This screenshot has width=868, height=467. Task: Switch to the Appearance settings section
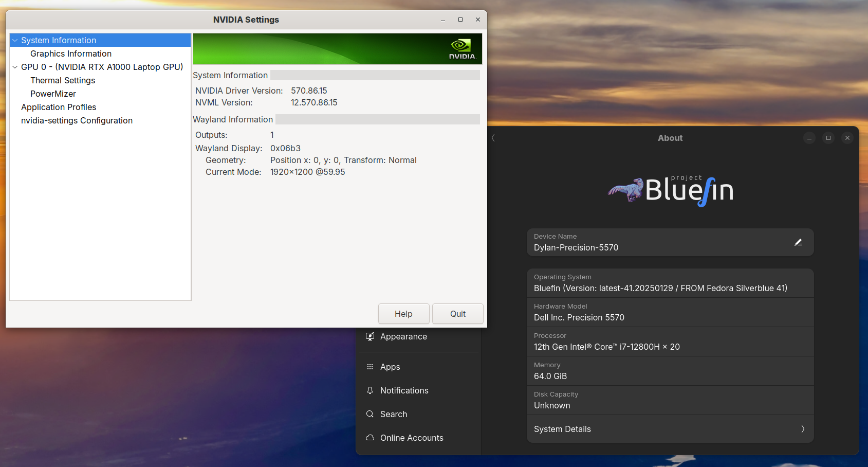click(403, 336)
